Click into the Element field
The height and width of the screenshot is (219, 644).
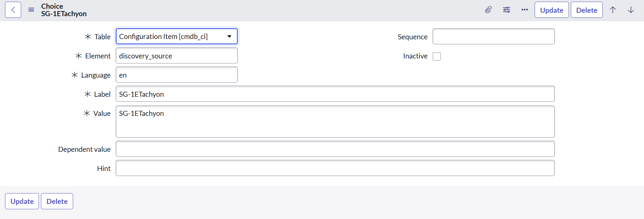176,56
